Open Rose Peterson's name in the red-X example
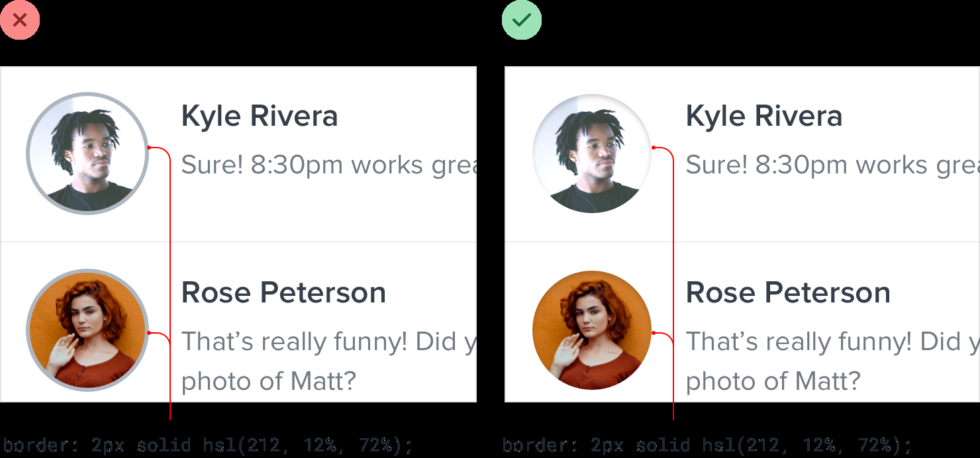 coord(283,293)
